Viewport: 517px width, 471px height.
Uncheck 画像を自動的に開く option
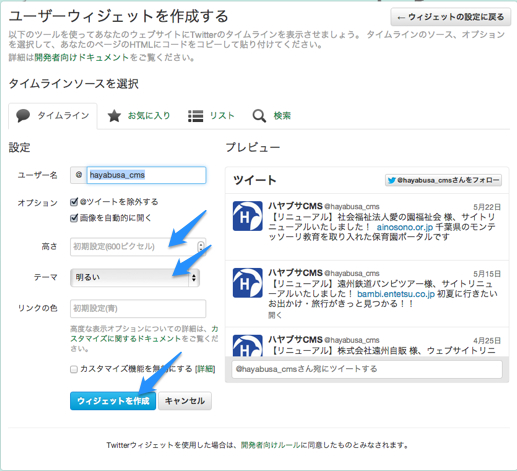[74, 218]
